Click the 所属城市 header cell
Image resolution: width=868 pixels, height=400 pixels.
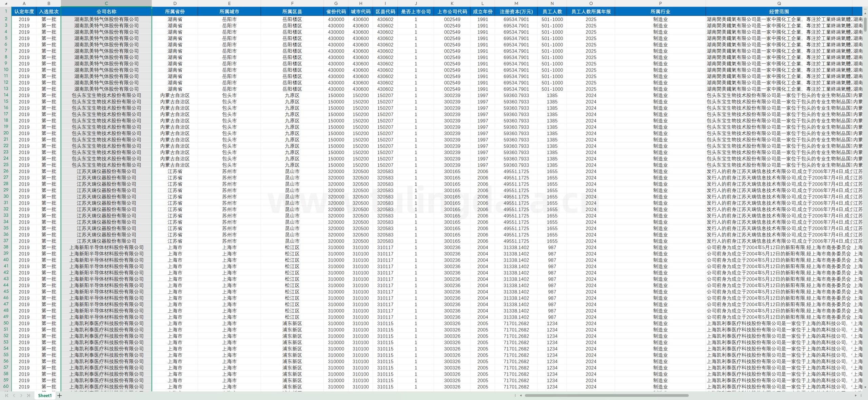(230, 12)
